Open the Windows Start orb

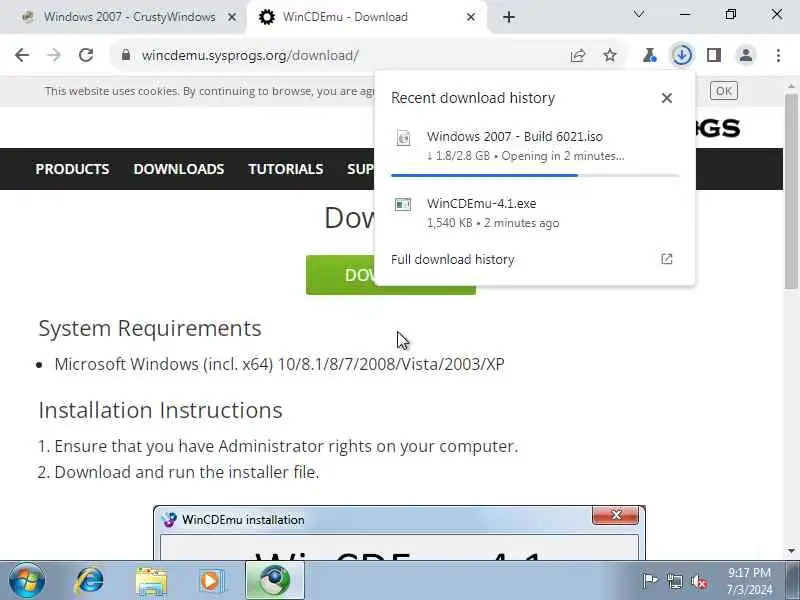[27, 581]
